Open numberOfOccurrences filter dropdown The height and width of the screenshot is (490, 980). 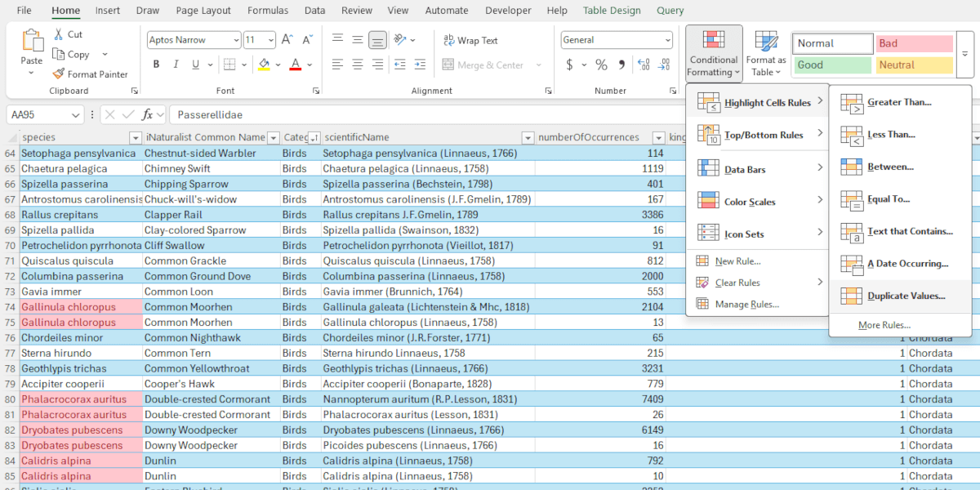(659, 137)
